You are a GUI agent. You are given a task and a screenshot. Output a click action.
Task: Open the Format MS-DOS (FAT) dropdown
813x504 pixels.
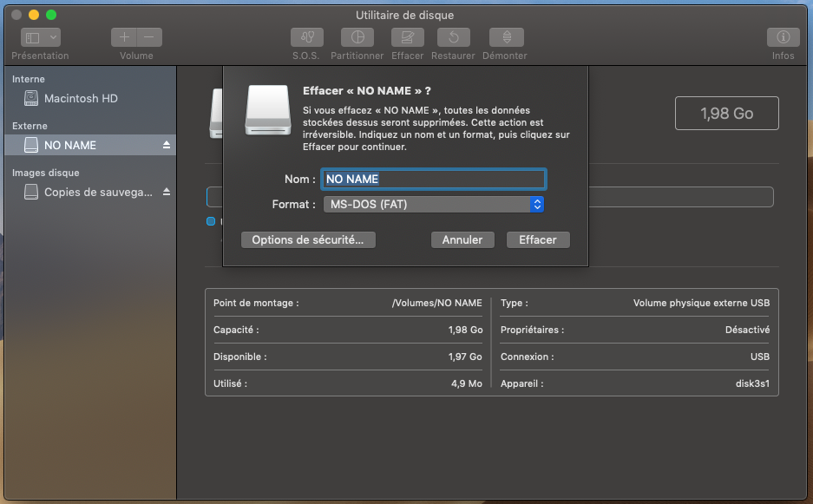[434, 205]
